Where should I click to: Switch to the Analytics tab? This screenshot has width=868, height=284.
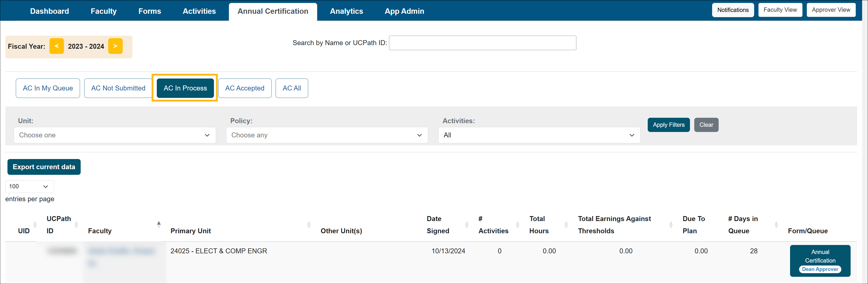click(x=346, y=11)
